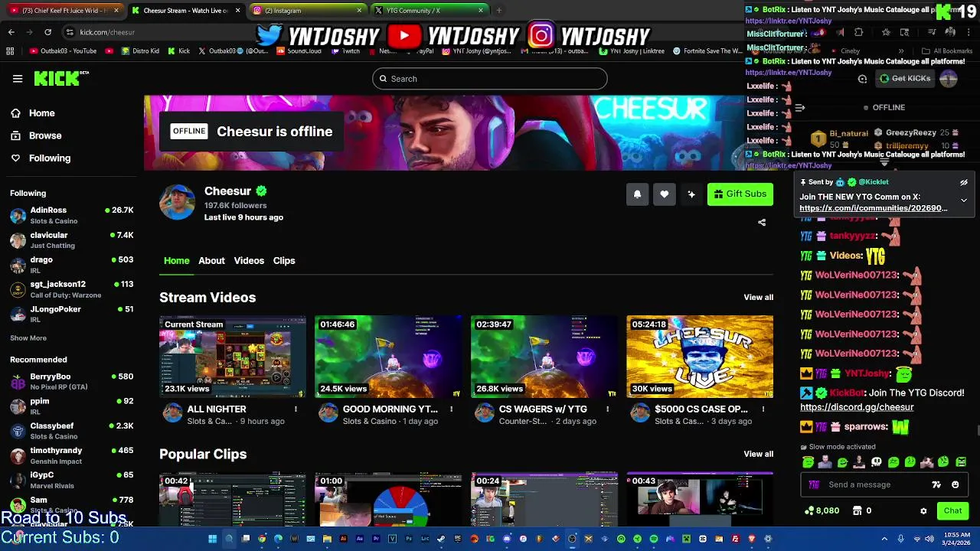Show hidden icons arrow in system tray

coord(884,539)
